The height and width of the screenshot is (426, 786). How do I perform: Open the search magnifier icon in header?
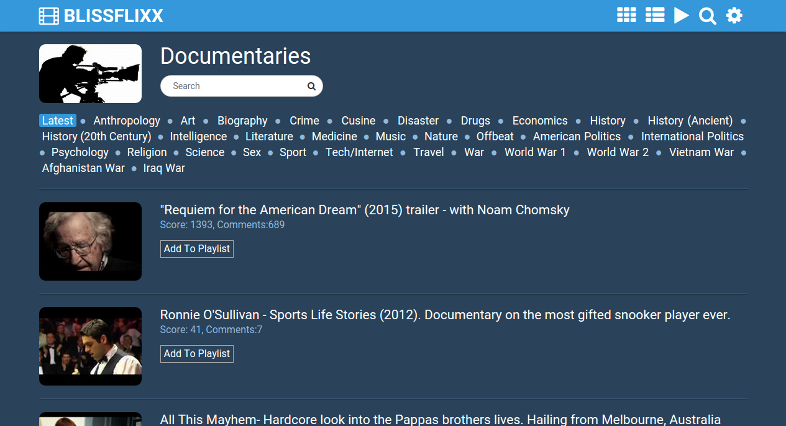pyautogui.click(x=707, y=16)
